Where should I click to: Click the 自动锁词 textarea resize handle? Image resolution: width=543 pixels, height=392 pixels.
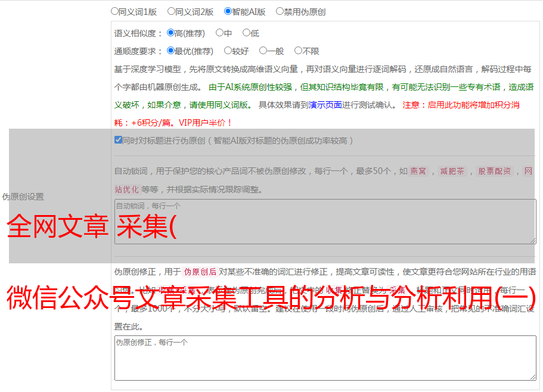533,241
